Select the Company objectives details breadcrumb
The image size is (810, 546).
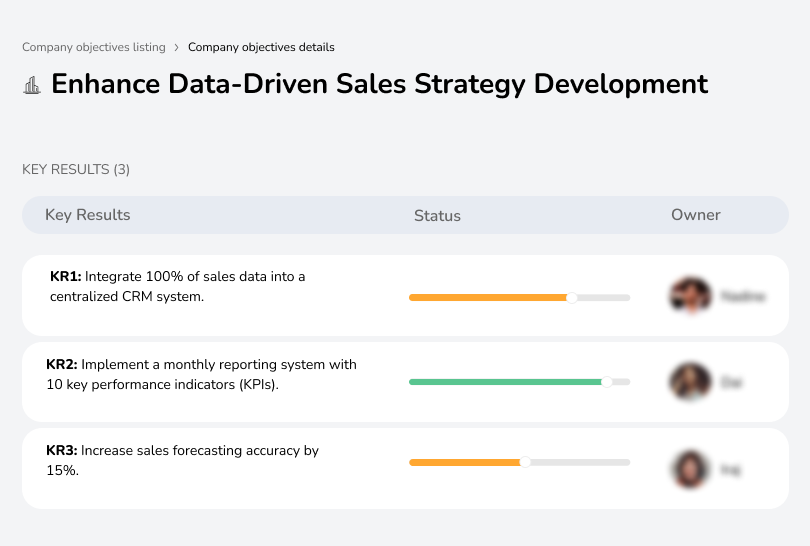click(261, 47)
